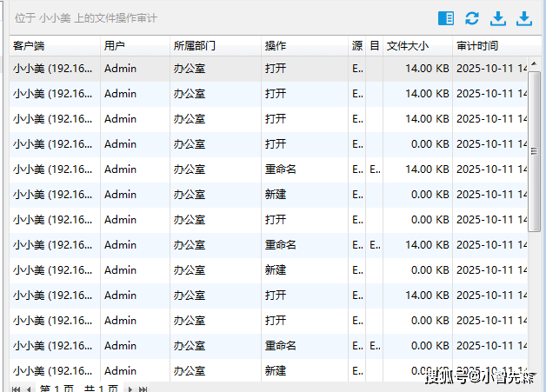Image resolution: width=546 pixels, height=392 pixels.
Task: Sort by the 客户端 column header
Action: 55,45
